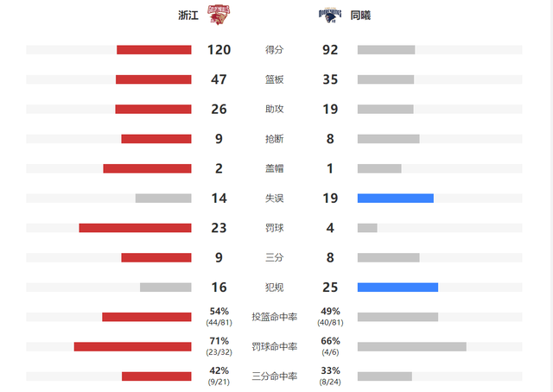Click Tongxi's blue 失误 bar

point(395,199)
